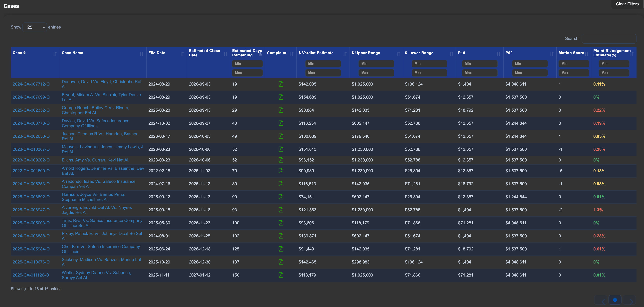Open complaint PDF for case 2024-CA-006888-O
644x307 pixels.
click(281, 236)
